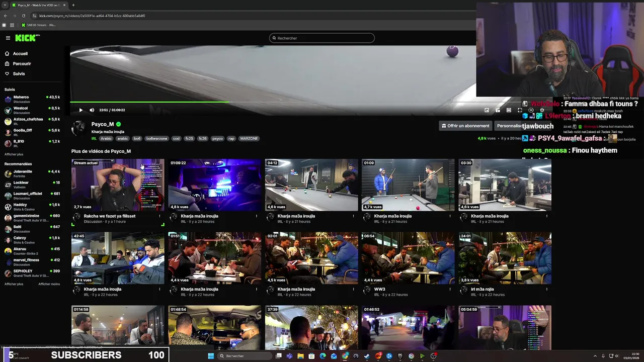Toggle fullscreen on the video player

click(x=520, y=110)
